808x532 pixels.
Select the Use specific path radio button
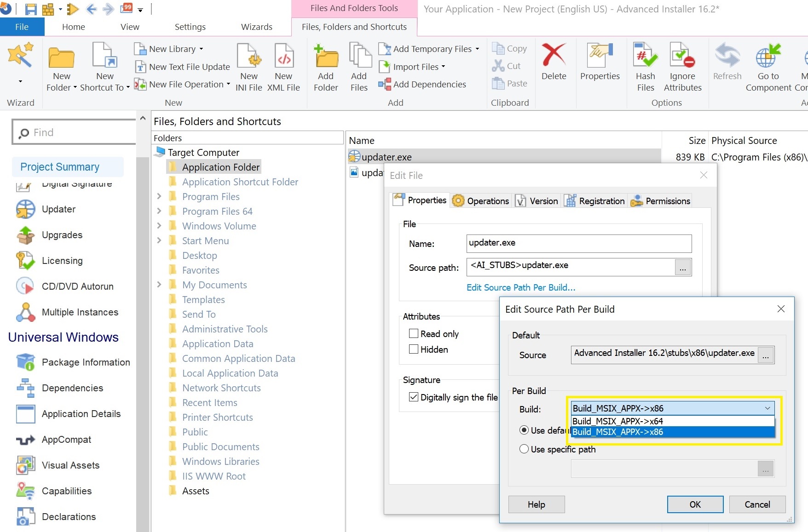[524, 449]
